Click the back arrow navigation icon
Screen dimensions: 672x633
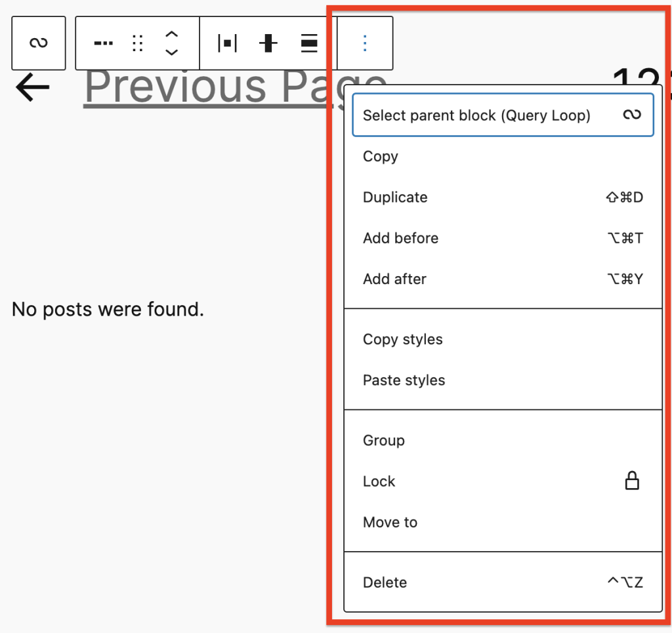[x=31, y=87]
